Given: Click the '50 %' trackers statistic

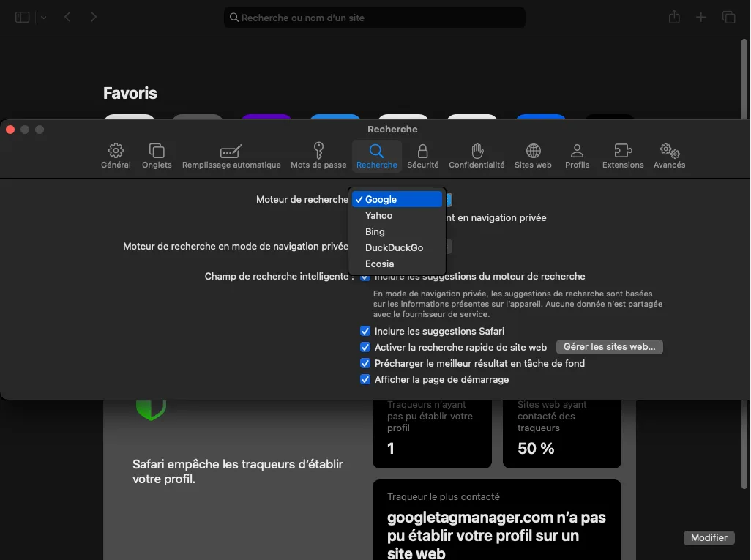Looking at the screenshot, I should pyautogui.click(x=536, y=449).
